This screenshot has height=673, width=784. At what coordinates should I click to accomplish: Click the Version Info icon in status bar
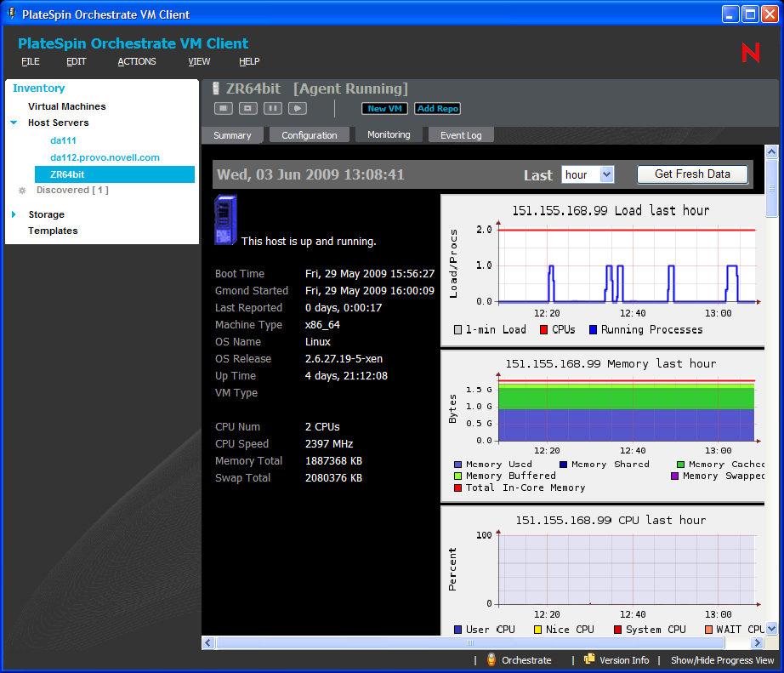tap(589, 659)
